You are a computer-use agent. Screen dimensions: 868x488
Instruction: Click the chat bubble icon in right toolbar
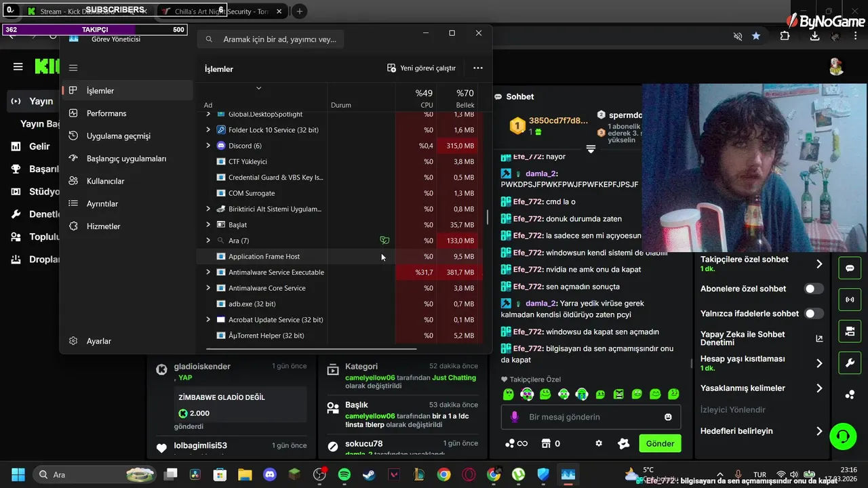[850, 268]
